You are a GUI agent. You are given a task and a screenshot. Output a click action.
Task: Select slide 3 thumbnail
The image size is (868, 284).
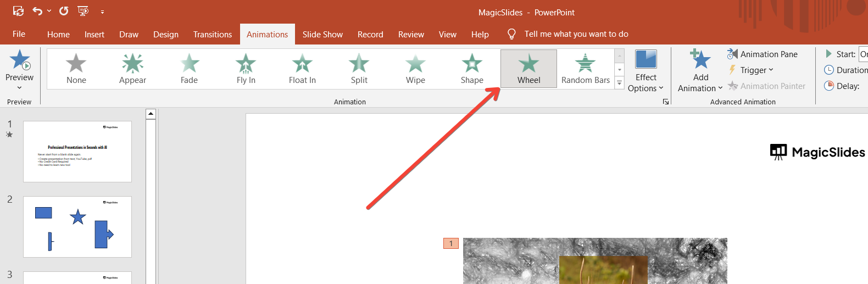click(x=77, y=278)
